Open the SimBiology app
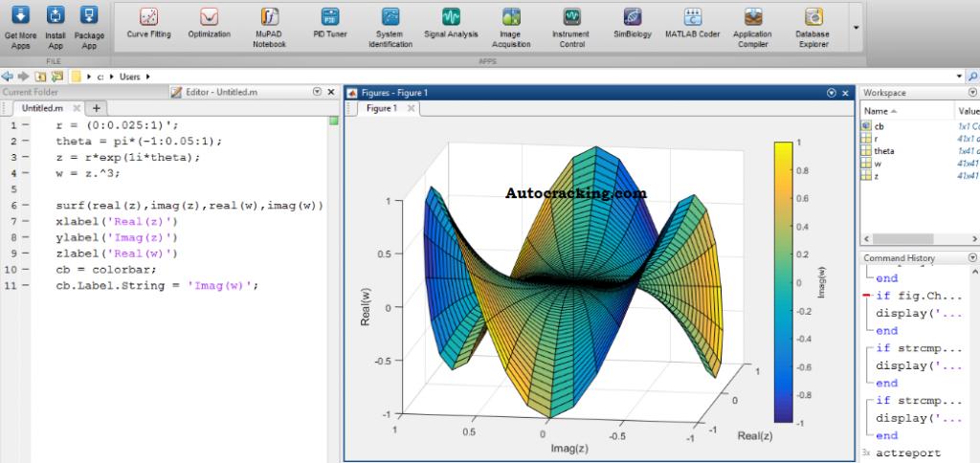The image size is (980, 463). [x=633, y=24]
